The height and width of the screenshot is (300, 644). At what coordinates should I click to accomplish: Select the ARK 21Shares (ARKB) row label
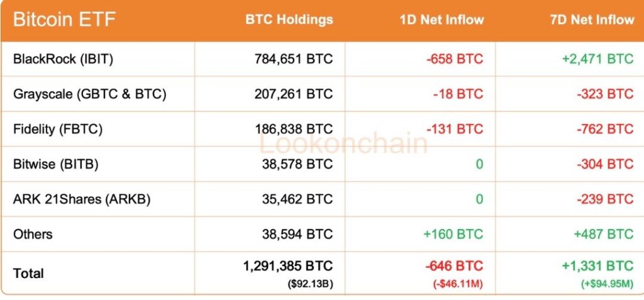click(x=82, y=199)
